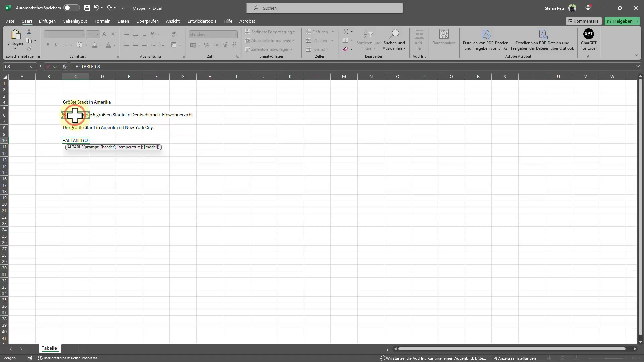This screenshot has height=362, width=644.
Task: Click the Datenanalyse icon
Action: pyautogui.click(x=444, y=37)
